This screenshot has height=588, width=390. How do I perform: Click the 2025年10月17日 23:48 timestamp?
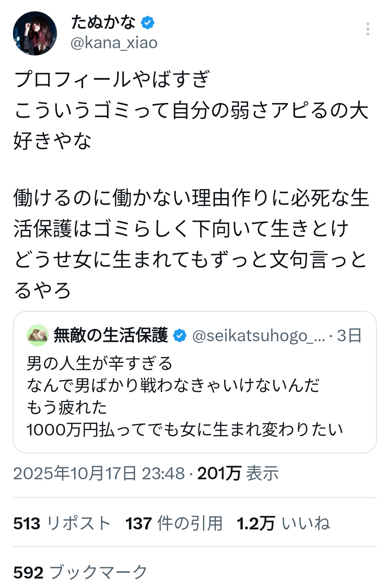point(99,473)
